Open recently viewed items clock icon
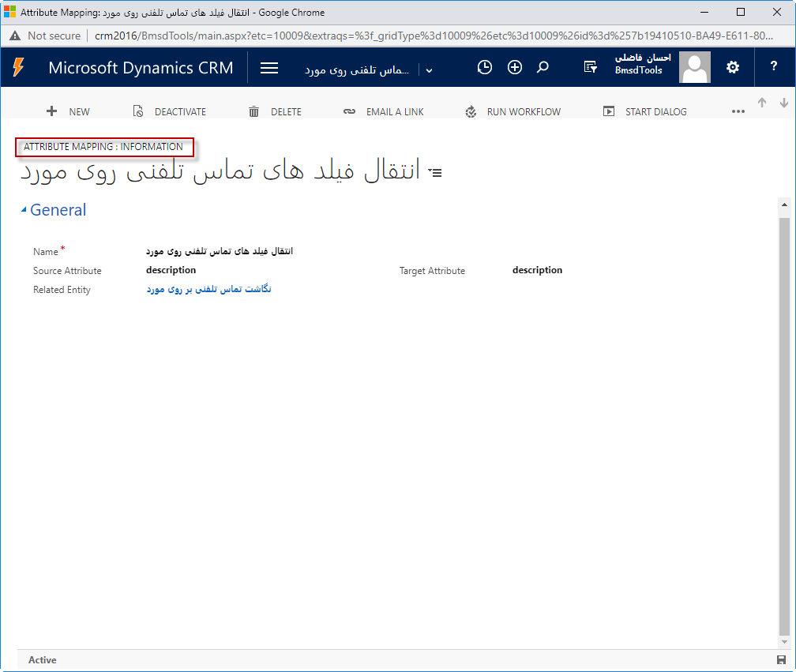 (x=485, y=68)
